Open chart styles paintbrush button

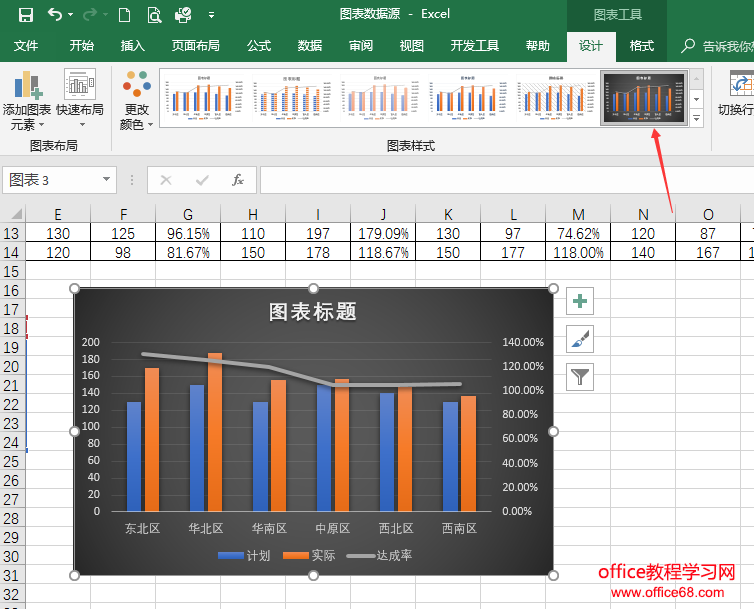click(580, 339)
